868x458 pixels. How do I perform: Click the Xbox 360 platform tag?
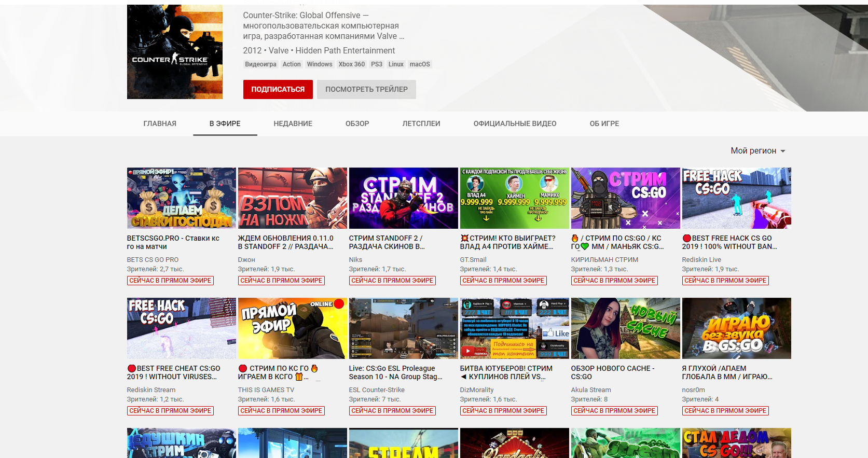click(x=351, y=64)
